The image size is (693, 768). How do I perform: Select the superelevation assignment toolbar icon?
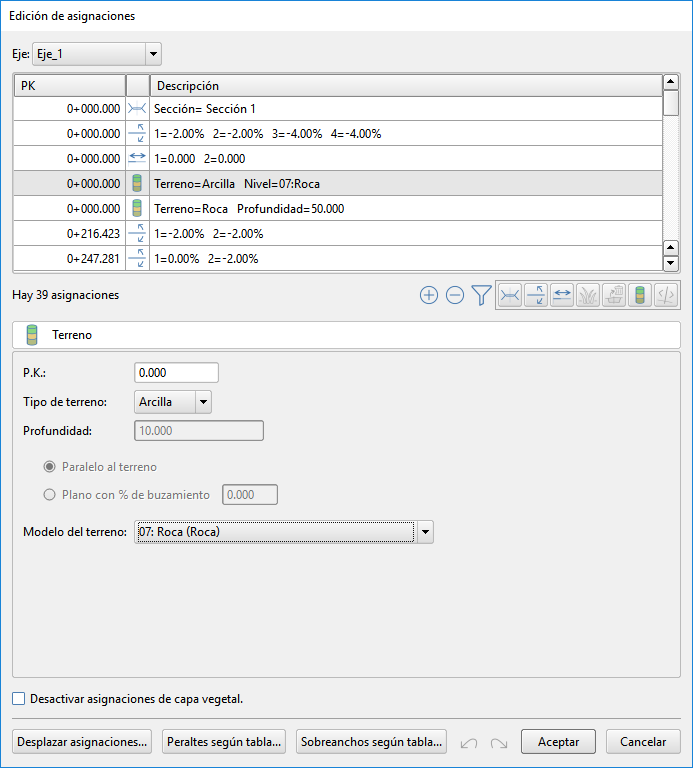tap(536, 295)
